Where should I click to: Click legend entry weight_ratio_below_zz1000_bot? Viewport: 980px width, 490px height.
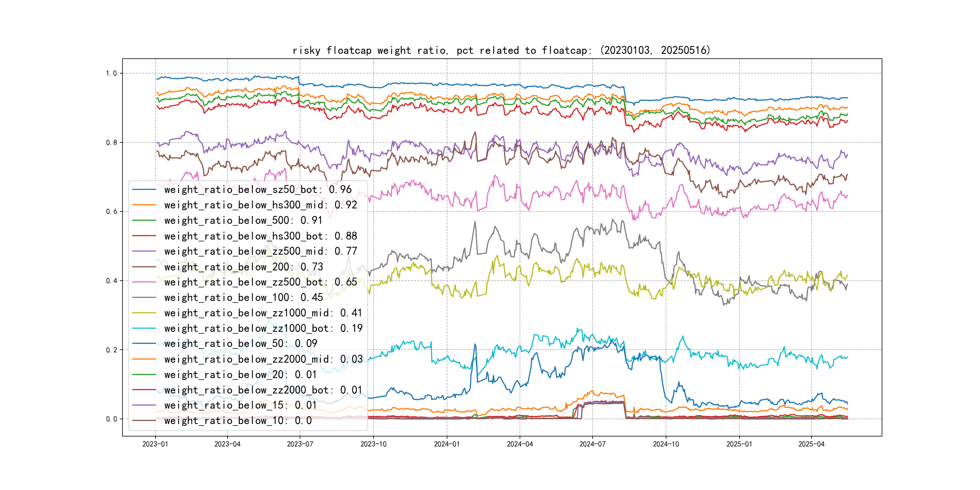pyautogui.click(x=263, y=328)
